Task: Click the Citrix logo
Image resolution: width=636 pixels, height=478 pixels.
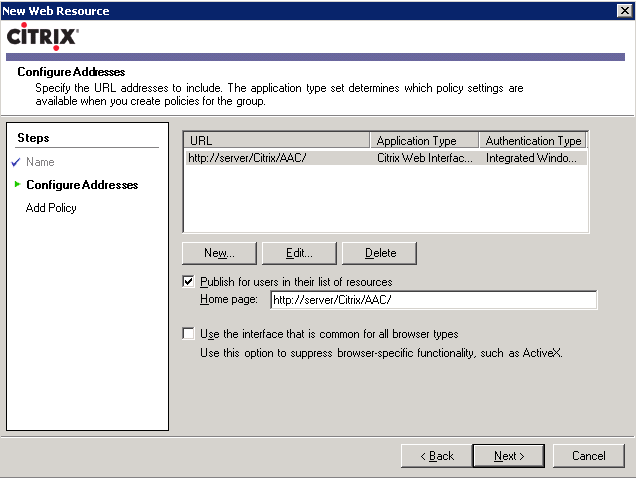Action: click(43, 36)
